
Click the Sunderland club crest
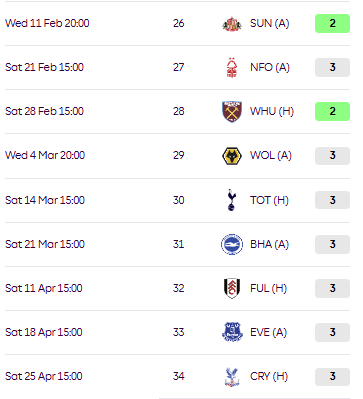(x=232, y=23)
